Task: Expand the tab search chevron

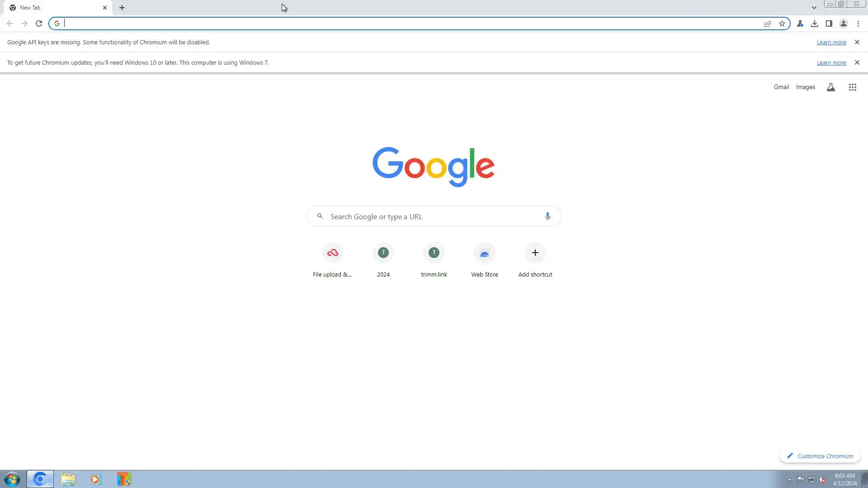Action: pos(814,8)
